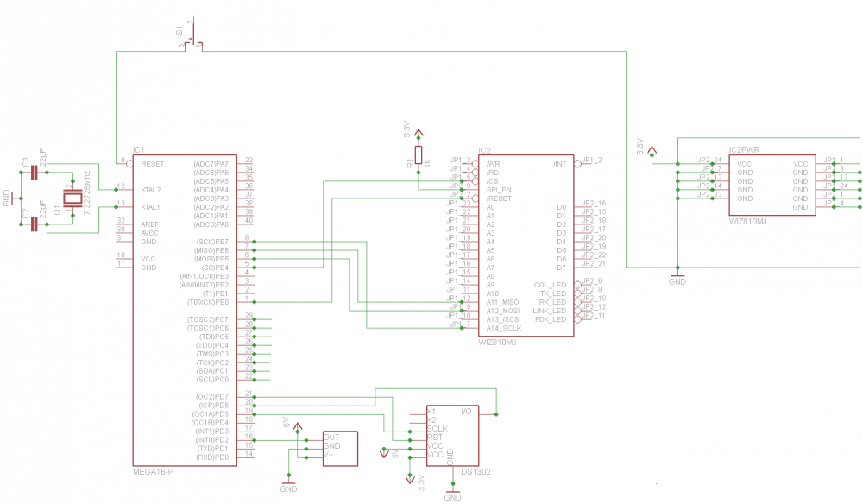Click the inverted RESET pin circle on IC1

click(x=130, y=164)
